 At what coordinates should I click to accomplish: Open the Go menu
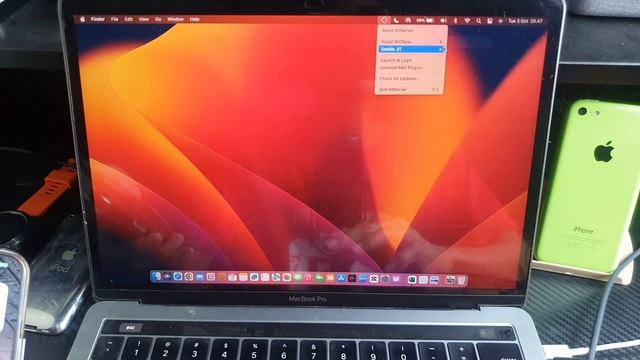[x=158, y=19]
